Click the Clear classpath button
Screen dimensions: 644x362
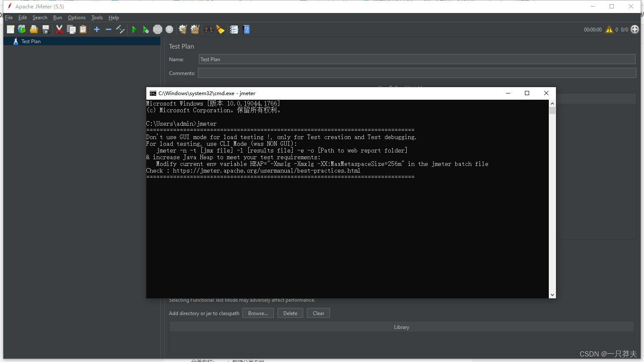click(x=318, y=313)
